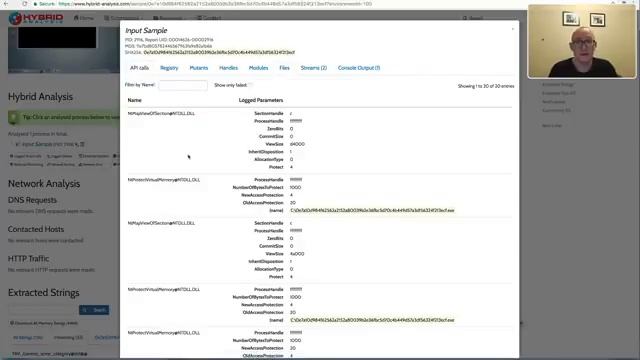Open the Modules tab
The image size is (640, 360).
click(258, 68)
